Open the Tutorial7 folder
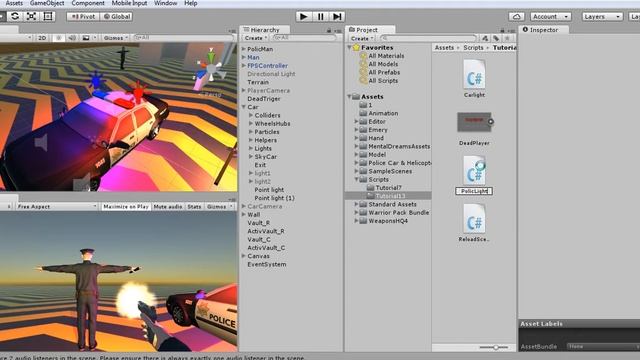 388,188
